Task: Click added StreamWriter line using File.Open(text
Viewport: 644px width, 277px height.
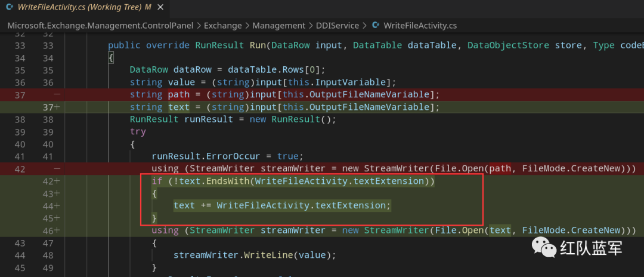Action: point(394,230)
